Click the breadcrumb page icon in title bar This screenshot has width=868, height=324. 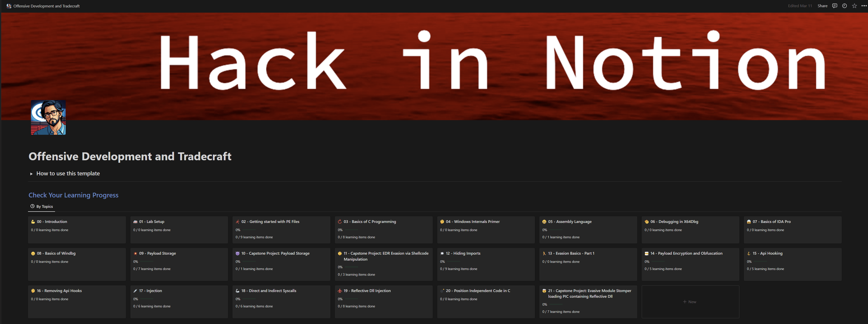pyautogui.click(x=9, y=6)
